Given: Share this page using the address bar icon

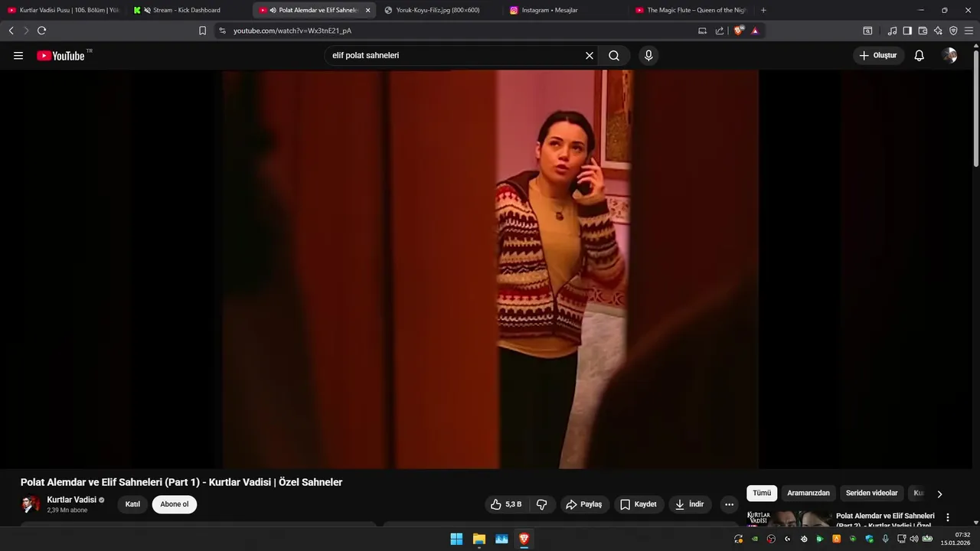Looking at the screenshot, I should pyautogui.click(x=720, y=31).
